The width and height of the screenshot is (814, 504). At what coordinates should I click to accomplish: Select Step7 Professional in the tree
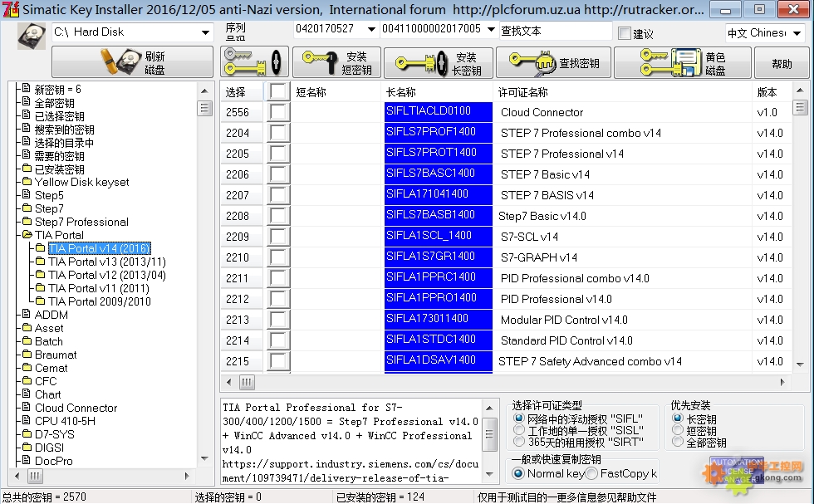[81, 222]
